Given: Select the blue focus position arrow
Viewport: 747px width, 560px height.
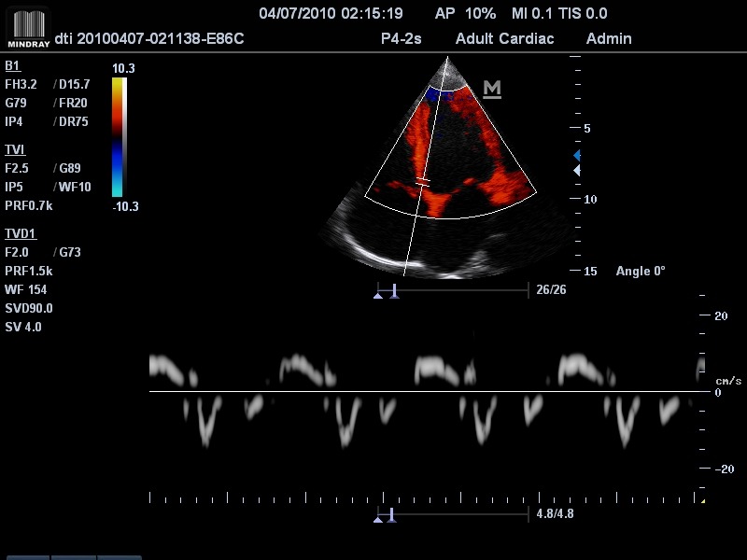Looking at the screenshot, I should pos(577,155).
